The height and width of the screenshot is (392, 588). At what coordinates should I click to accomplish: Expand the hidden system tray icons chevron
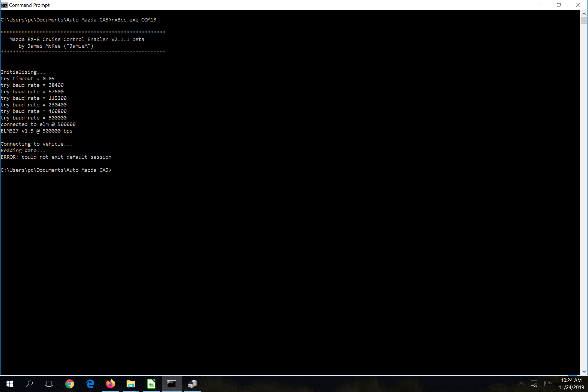520,384
